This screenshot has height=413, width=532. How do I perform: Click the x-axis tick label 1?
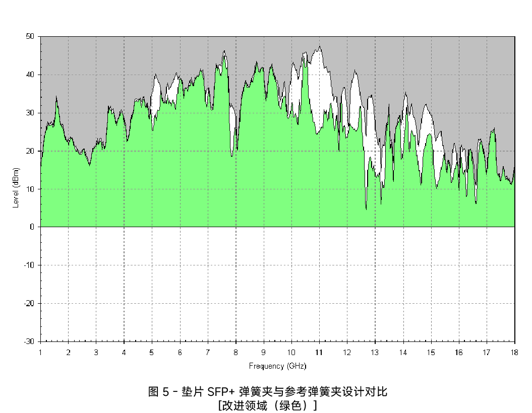(40, 353)
